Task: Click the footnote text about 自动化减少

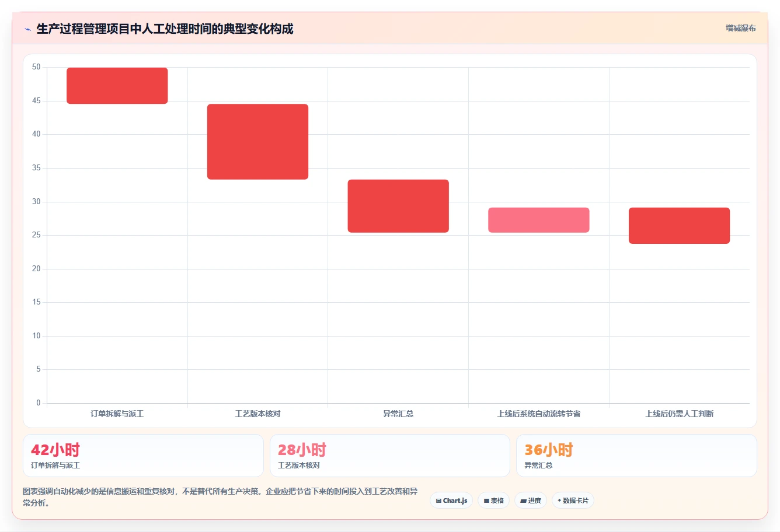Action: pyautogui.click(x=220, y=497)
